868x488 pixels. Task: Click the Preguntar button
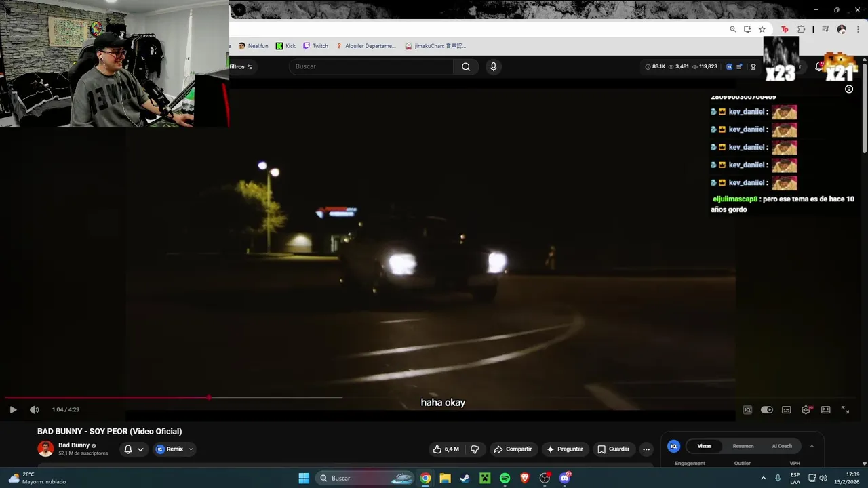(565, 449)
